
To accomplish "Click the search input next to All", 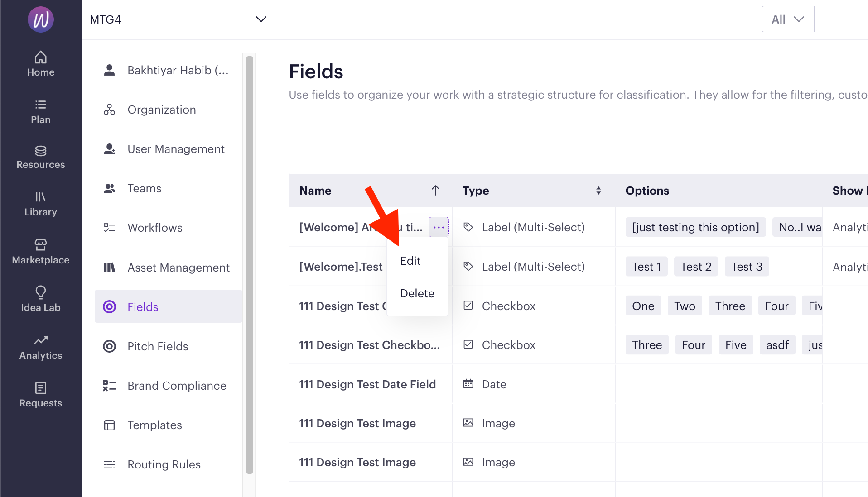I will pyautogui.click(x=841, y=19).
